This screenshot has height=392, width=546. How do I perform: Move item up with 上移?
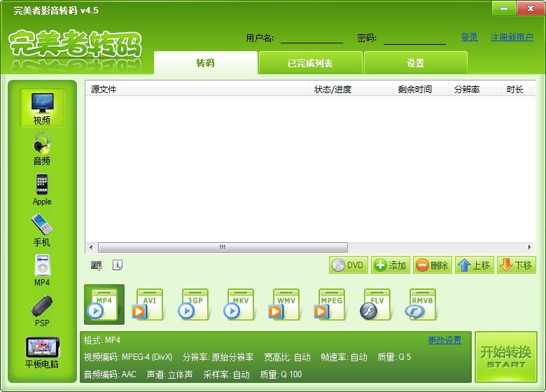click(475, 265)
